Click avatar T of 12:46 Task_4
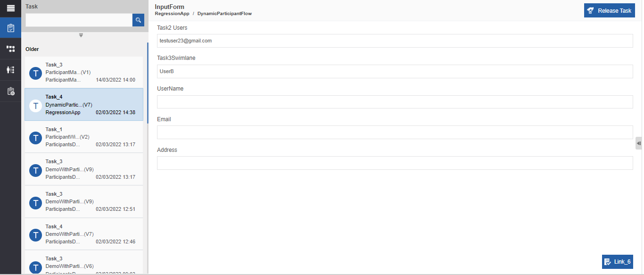The image size is (644, 275). tap(36, 235)
